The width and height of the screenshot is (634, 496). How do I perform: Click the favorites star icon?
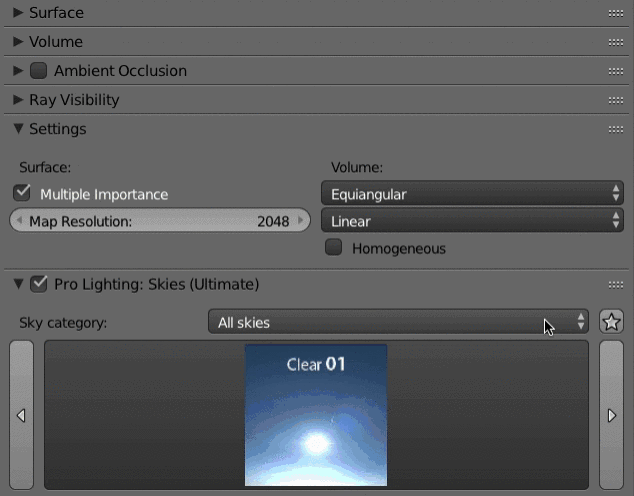click(x=611, y=322)
